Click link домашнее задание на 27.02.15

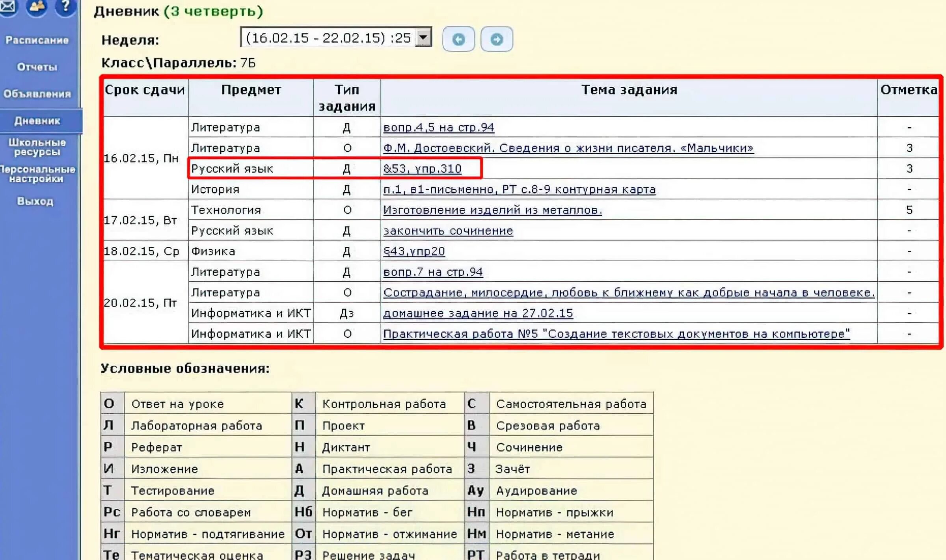[x=478, y=313]
